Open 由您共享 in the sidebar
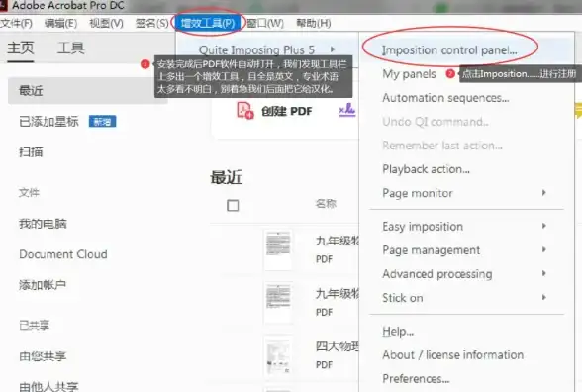Image resolution: width=582 pixels, height=392 pixels. coord(43,356)
